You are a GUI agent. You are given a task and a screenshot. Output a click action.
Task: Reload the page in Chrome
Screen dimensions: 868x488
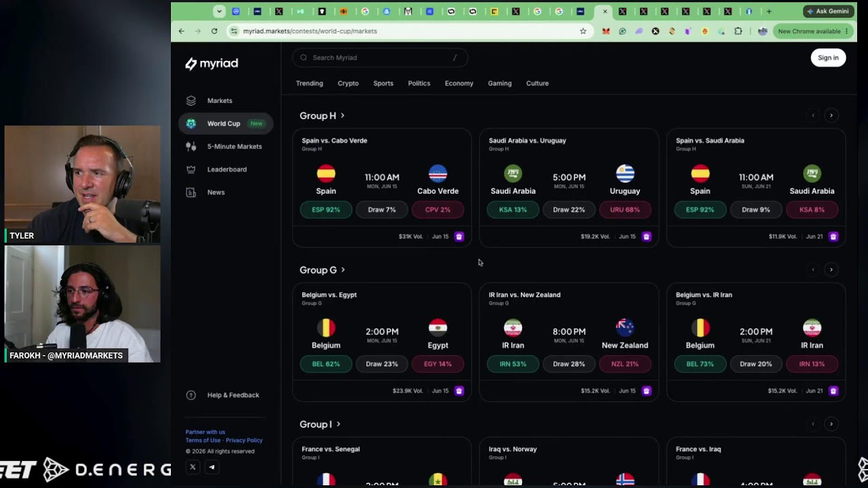214,31
